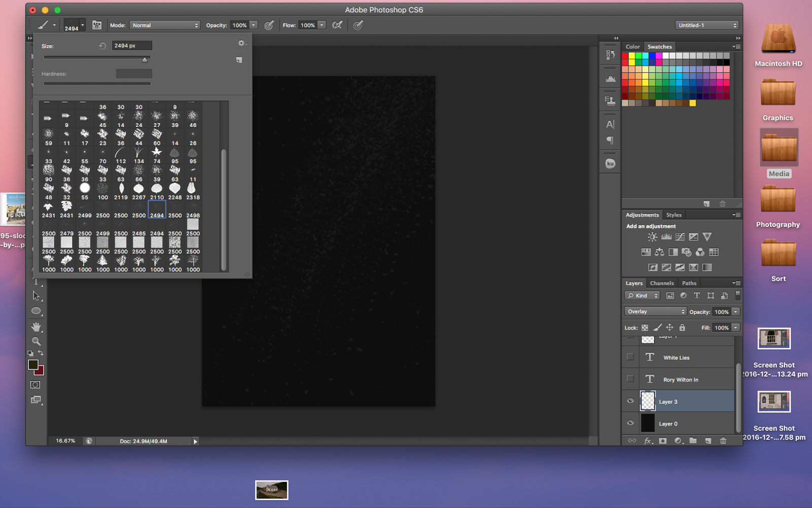This screenshot has width=812, height=508.
Task: Create new preset from this brush
Action: pos(239,60)
